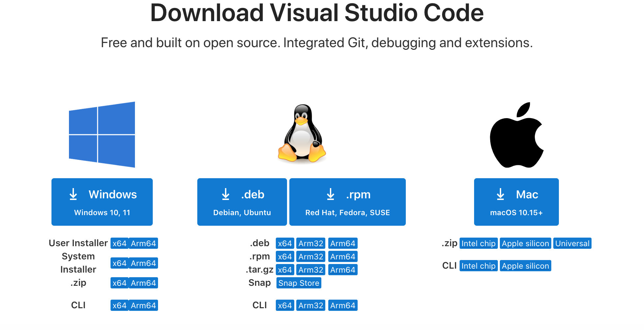644x330 pixels.
Task: Click the '.tar.gz' label
Action: (260, 270)
